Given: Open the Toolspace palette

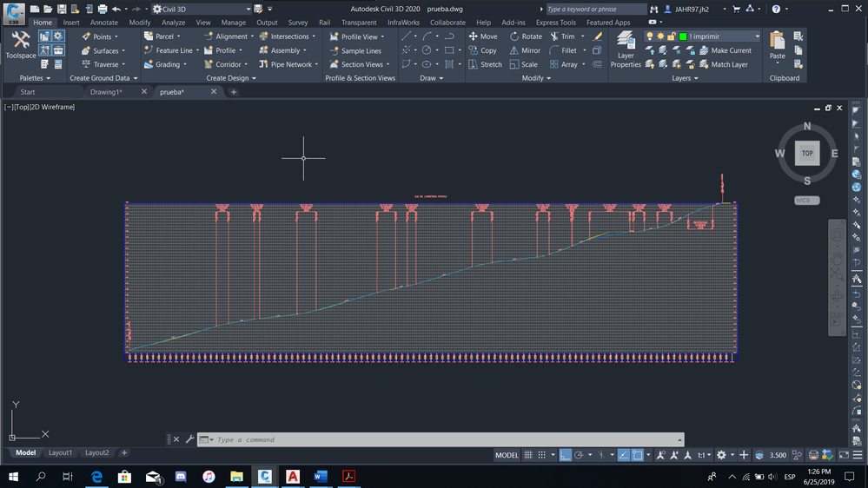Looking at the screenshot, I should [x=21, y=45].
